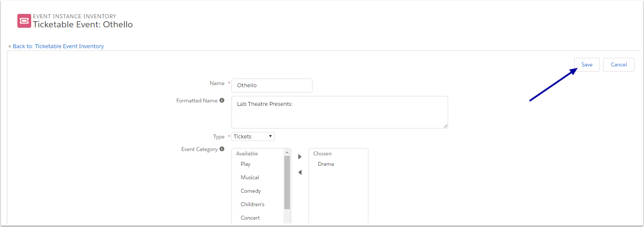Select Children's in Available categories
Viewport: 644px width, 227px height.
coord(252,204)
